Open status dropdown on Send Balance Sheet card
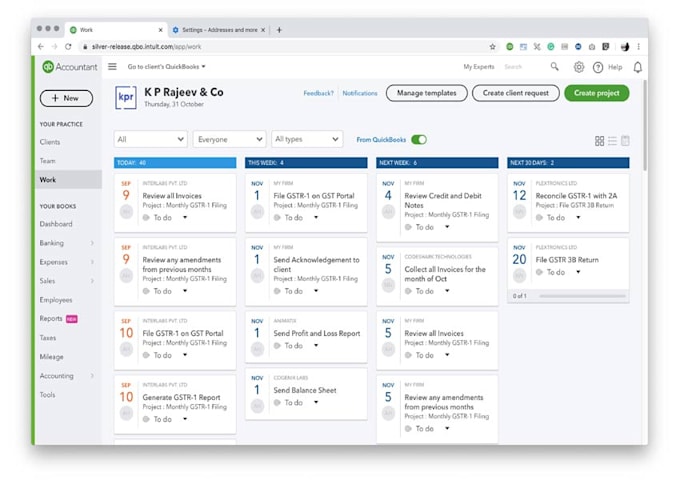 coord(316,402)
